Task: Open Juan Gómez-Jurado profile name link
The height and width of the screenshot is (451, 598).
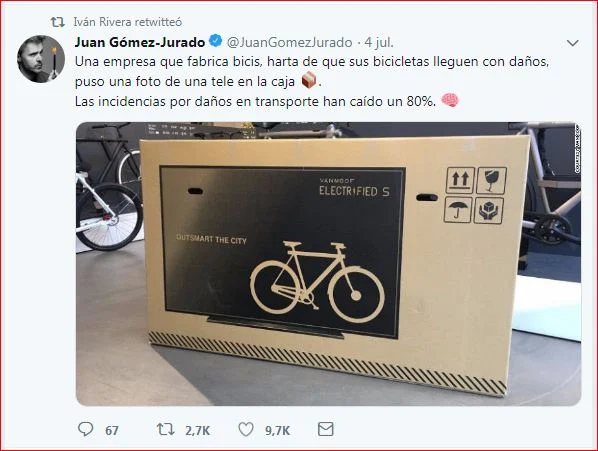Action: 140,42
